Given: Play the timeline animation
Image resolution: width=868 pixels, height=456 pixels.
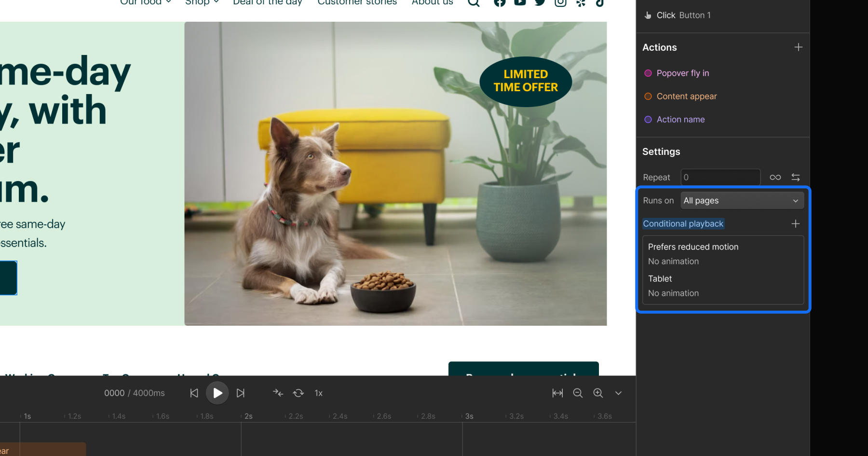Looking at the screenshot, I should 217,393.
